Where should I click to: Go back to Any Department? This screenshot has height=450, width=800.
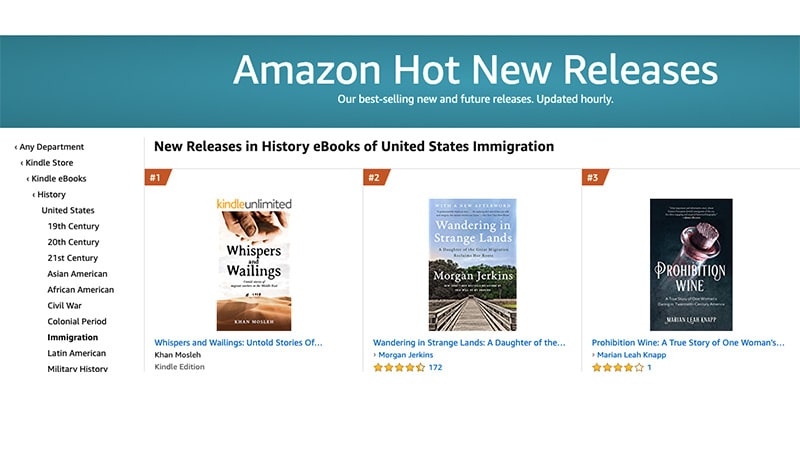(x=52, y=147)
